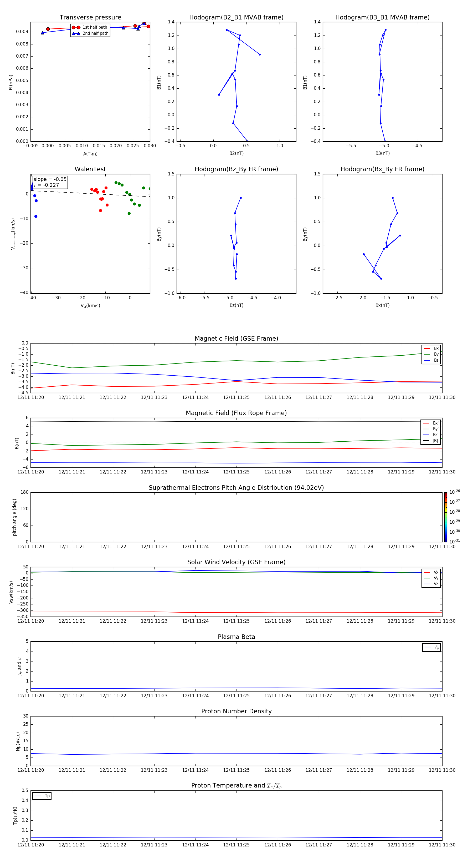Click the 'Hodogram(B2_B1 MVAB frame)' title
The image size is (473, 868).
(236, 18)
